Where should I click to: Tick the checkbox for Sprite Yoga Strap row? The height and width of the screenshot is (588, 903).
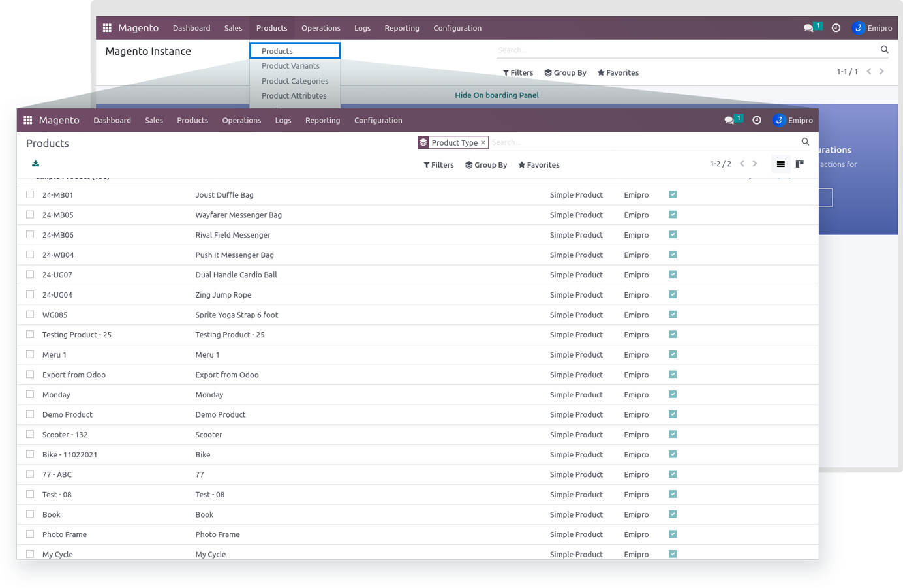click(x=30, y=315)
